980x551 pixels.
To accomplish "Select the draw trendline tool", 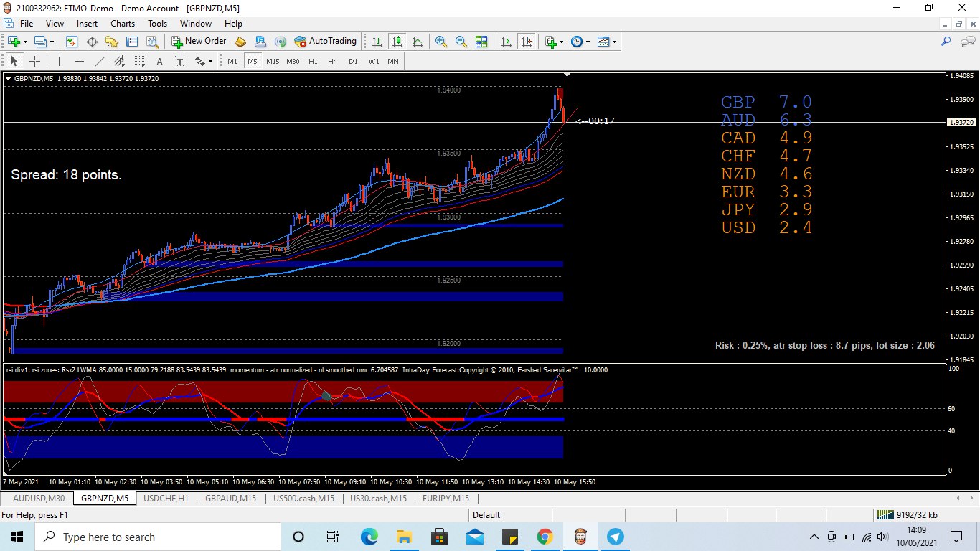I will (99, 61).
